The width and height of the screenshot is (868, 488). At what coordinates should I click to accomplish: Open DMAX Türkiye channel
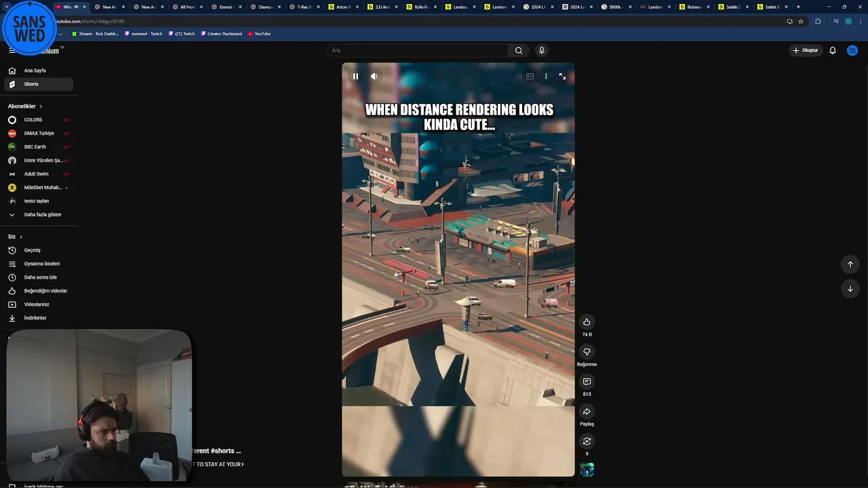[39, 134]
